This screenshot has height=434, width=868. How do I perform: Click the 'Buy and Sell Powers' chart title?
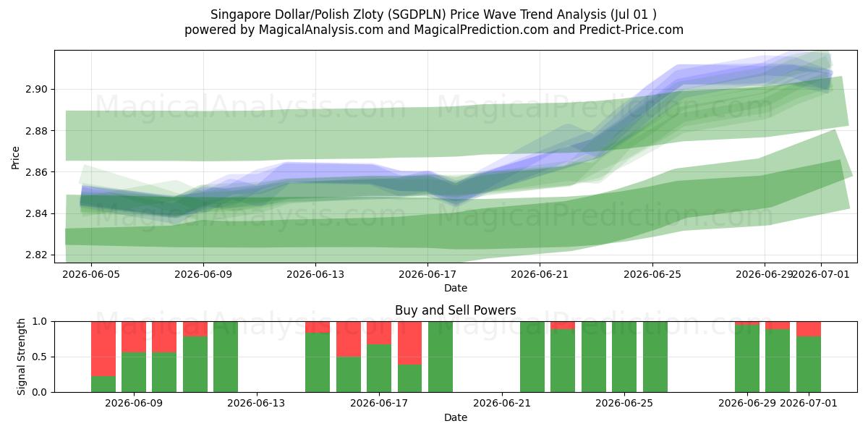[x=456, y=310]
